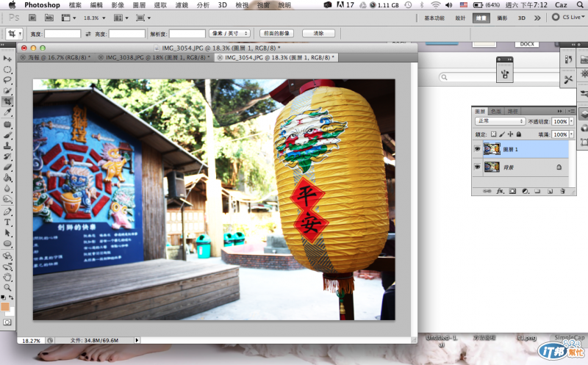
Task: Select the Eyedropper tool
Action: (7, 112)
